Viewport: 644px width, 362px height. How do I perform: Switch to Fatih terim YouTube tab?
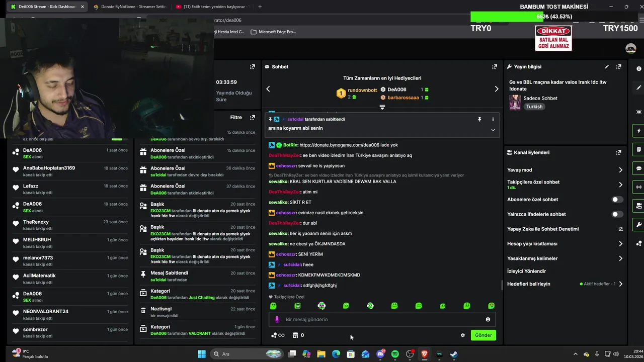(x=212, y=7)
